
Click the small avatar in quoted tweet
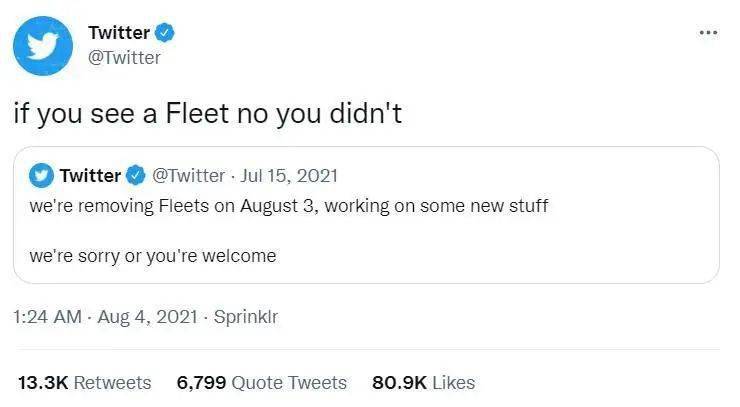(x=42, y=176)
